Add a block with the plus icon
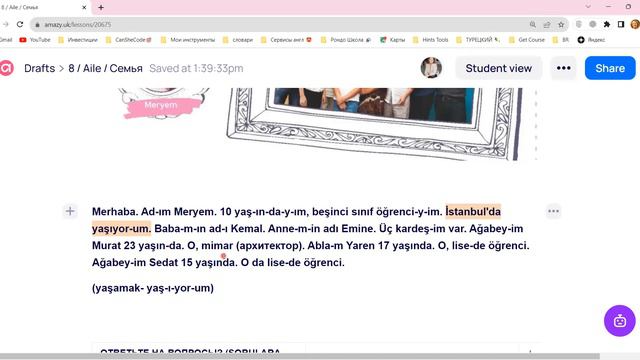The height and width of the screenshot is (360, 640). 70,211
